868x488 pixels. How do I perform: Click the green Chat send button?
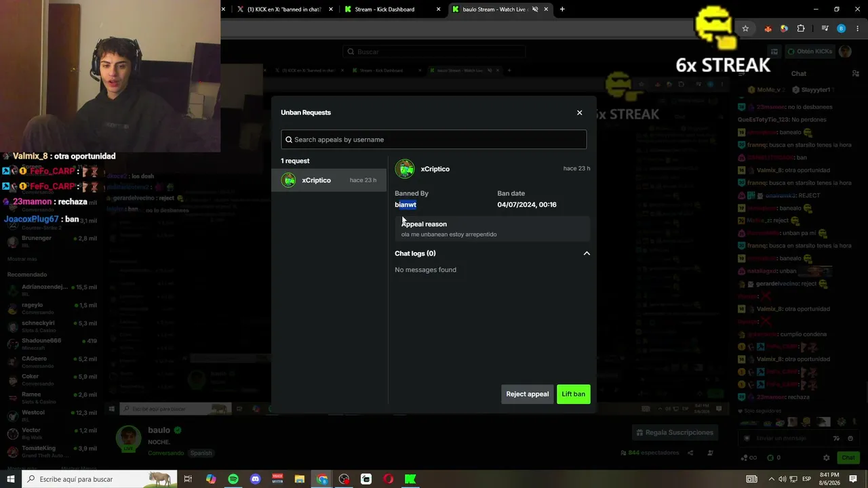click(848, 457)
